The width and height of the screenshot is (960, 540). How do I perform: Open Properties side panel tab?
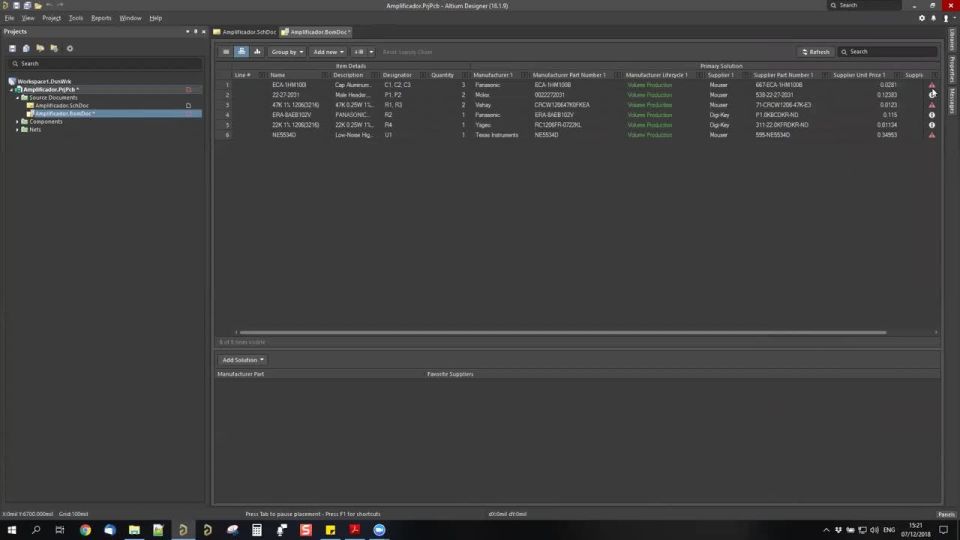pyautogui.click(x=952, y=69)
